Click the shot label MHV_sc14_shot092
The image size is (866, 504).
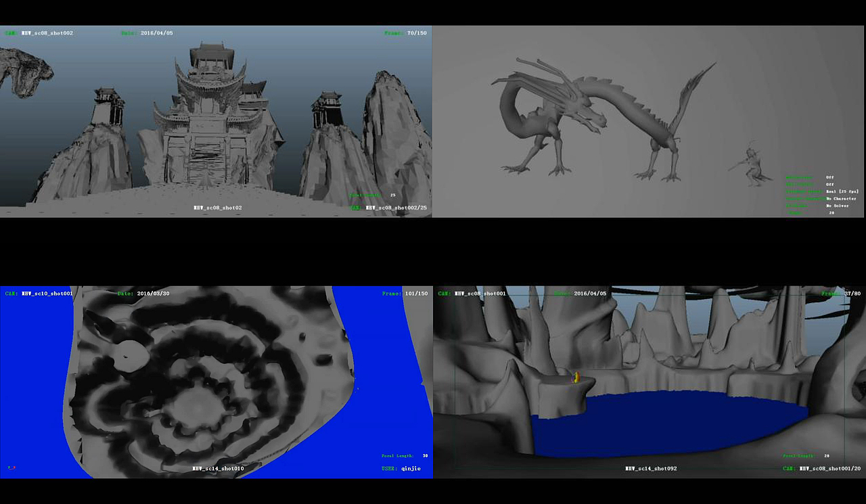pyautogui.click(x=651, y=468)
